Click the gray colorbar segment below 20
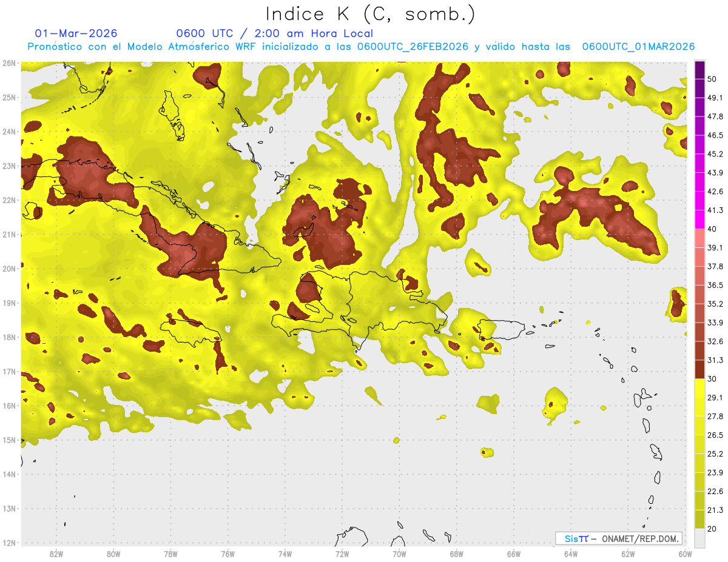 [x=699, y=537]
